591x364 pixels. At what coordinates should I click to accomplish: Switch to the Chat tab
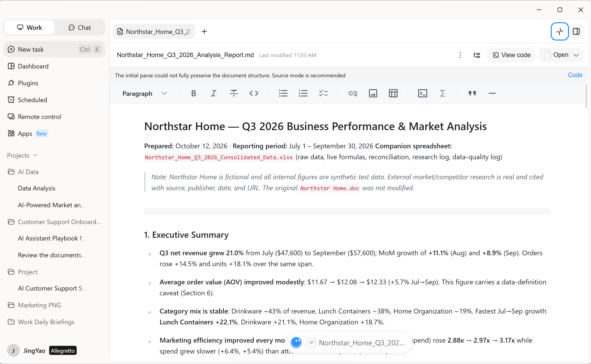(80, 28)
